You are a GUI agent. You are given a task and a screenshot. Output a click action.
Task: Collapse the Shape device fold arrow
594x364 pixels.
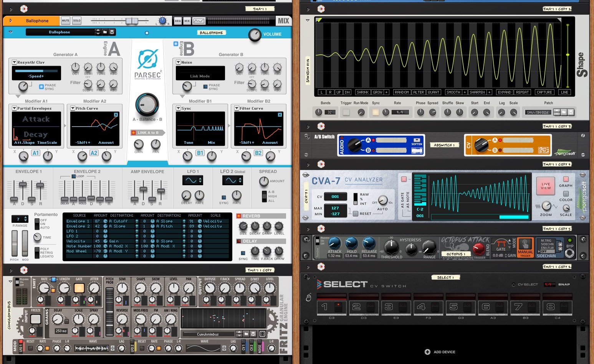tap(308, 20)
